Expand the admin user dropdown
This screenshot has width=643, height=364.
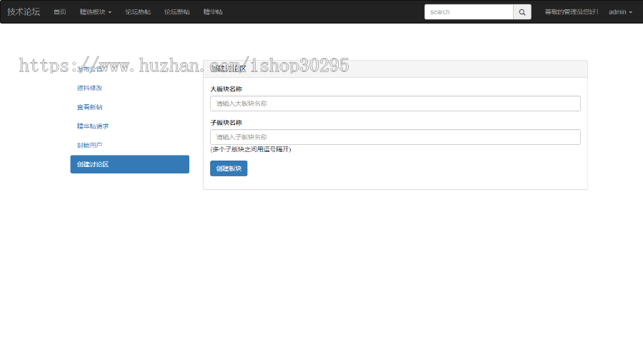pos(620,12)
